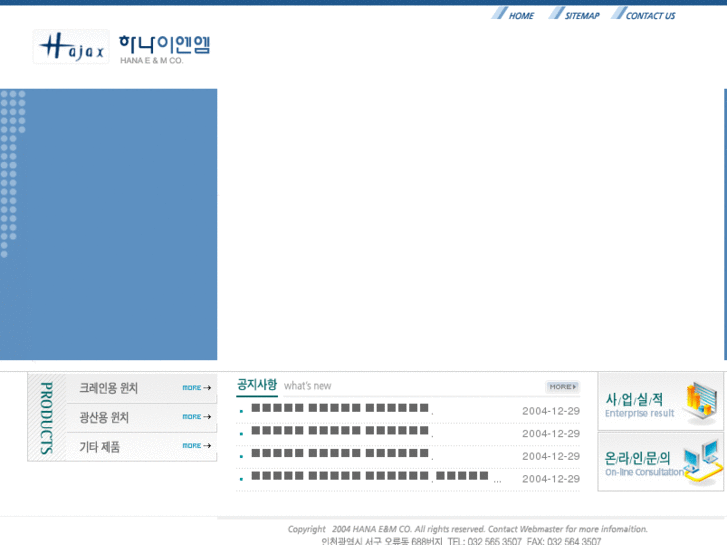Open the first notice in the list

pyautogui.click(x=340, y=408)
